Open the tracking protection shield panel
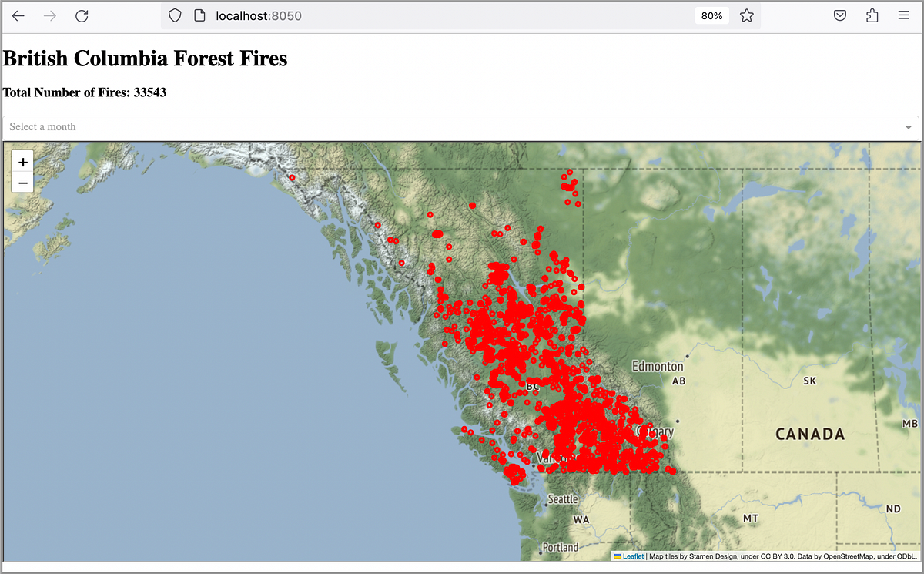924x574 pixels. click(175, 15)
